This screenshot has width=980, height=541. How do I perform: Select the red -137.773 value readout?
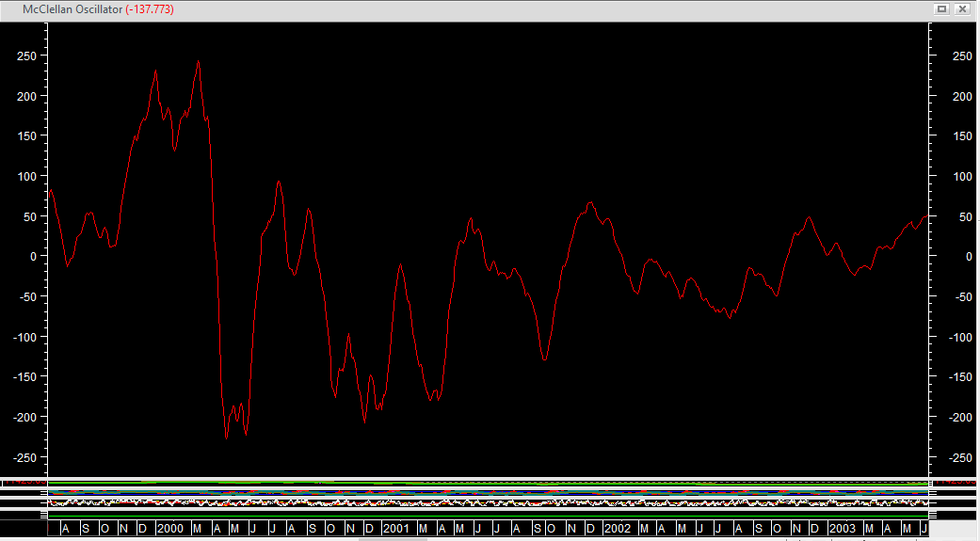[x=149, y=8]
